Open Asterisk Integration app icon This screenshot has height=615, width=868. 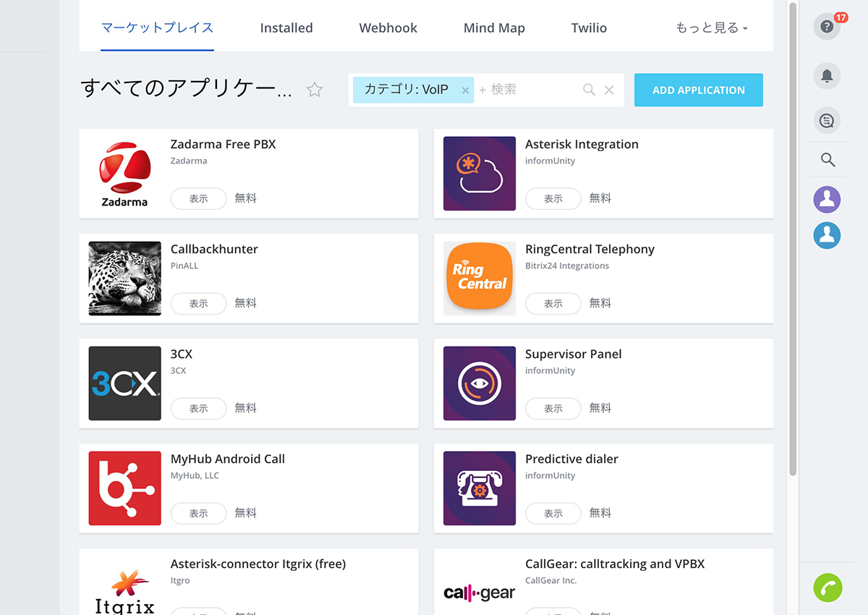pos(480,174)
